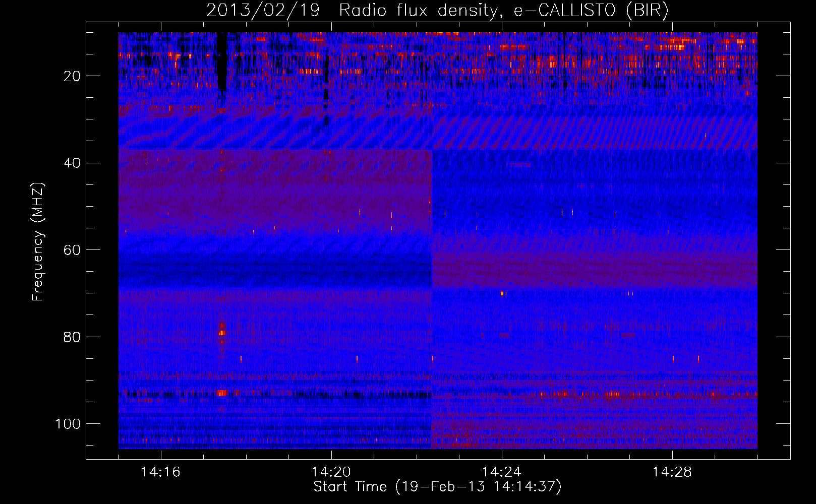Click the 'Frequency (MHZ)' axis label
This screenshot has width=816, height=504.
tap(38, 242)
